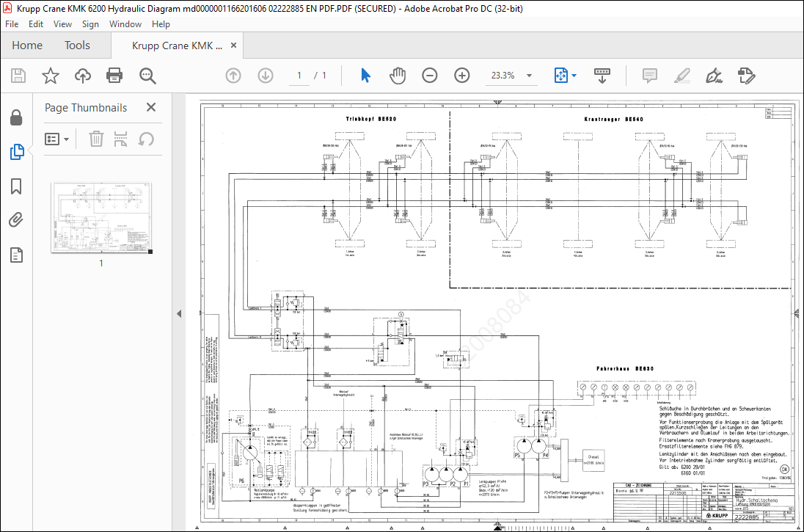Zoom in with the plus button
Image resolution: width=804 pixels, height=532 pixels.
coord(462,76)
